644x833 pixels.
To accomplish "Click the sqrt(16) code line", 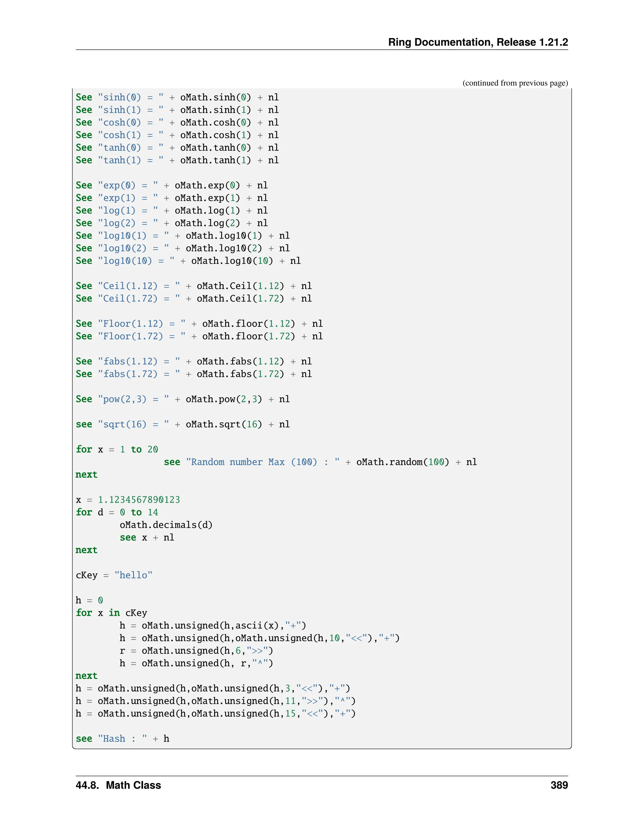I will click(183, 424).
